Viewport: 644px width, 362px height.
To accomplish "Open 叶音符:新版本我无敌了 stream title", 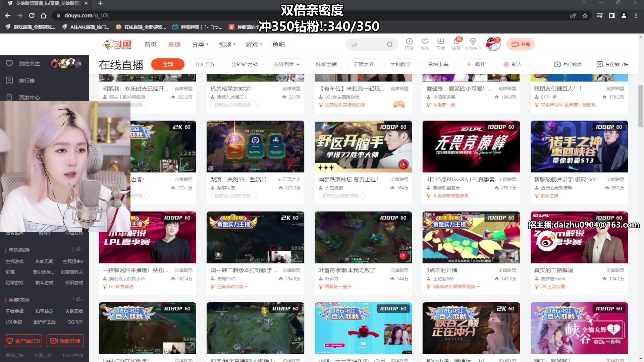I will [347, 270].
